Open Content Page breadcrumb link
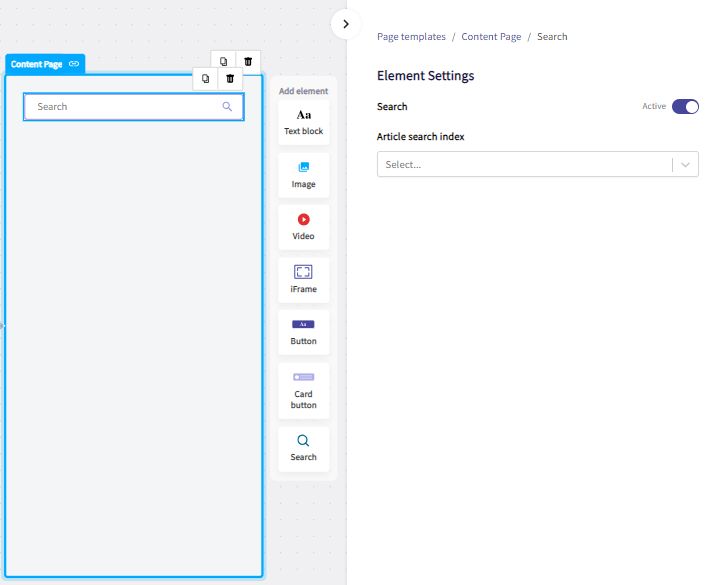The height and width of the screenshot is (585, 719). click(x=491, y=37)
